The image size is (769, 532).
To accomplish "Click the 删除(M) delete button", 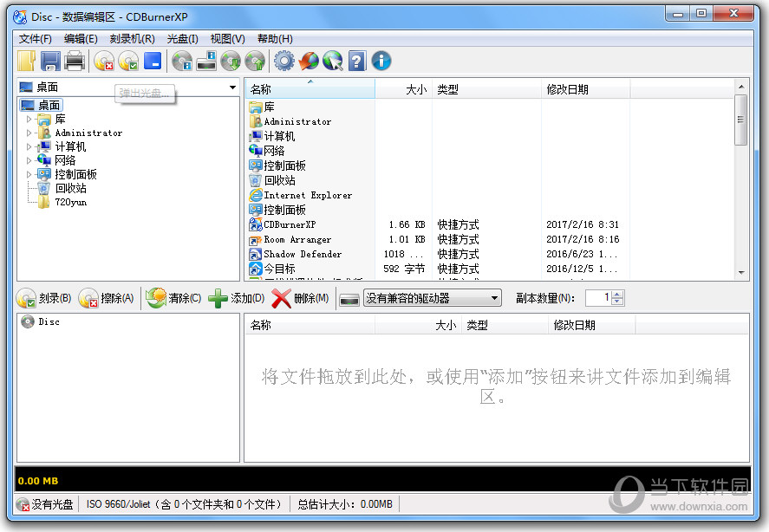I will (x=300, y=298).
